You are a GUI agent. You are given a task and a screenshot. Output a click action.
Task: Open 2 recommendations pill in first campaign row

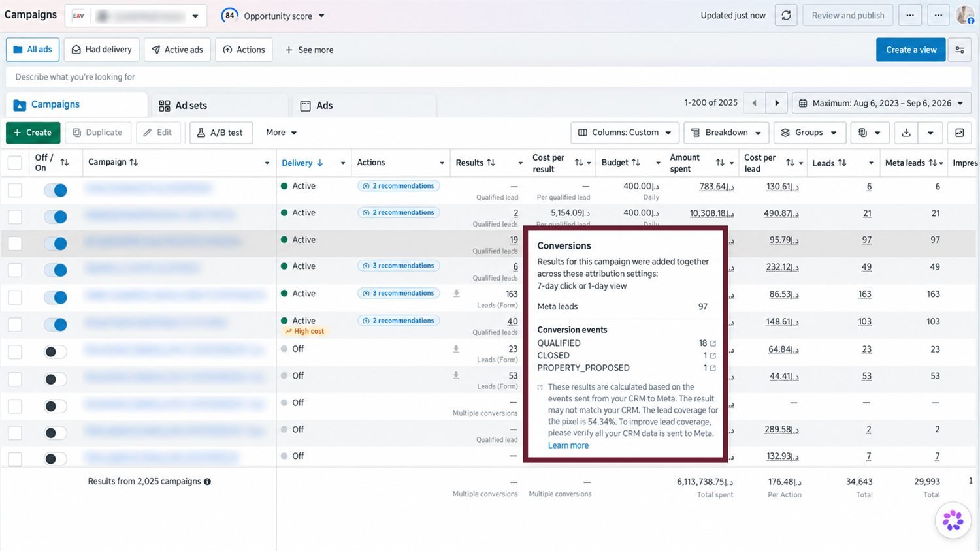click(399, 186)
